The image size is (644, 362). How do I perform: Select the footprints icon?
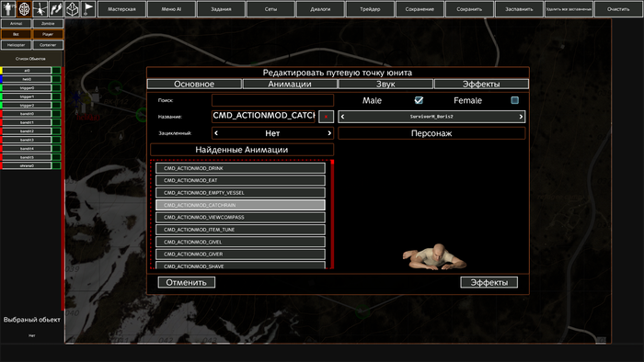56,8
